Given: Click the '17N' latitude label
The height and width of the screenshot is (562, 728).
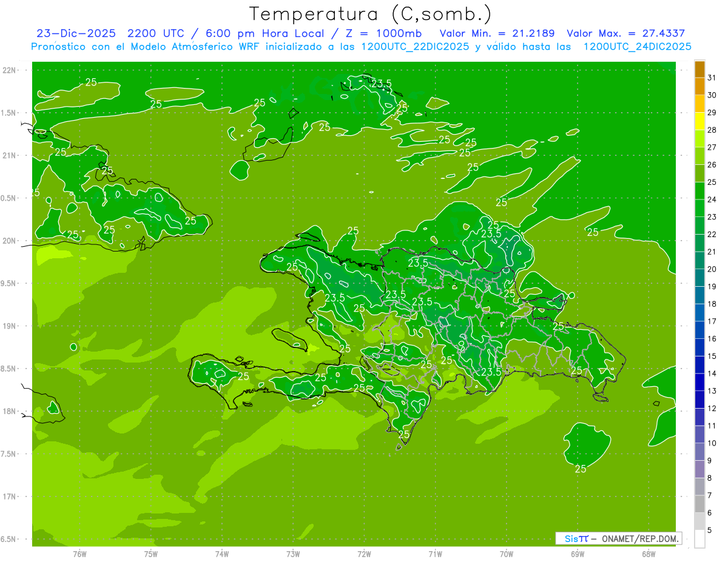Looking at the screenshot, I should coord(9,497).
